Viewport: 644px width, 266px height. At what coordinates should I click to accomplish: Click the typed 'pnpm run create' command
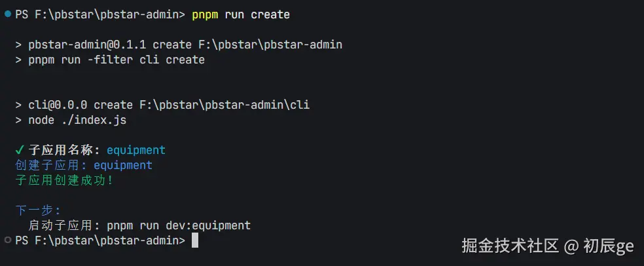point(241,14)
